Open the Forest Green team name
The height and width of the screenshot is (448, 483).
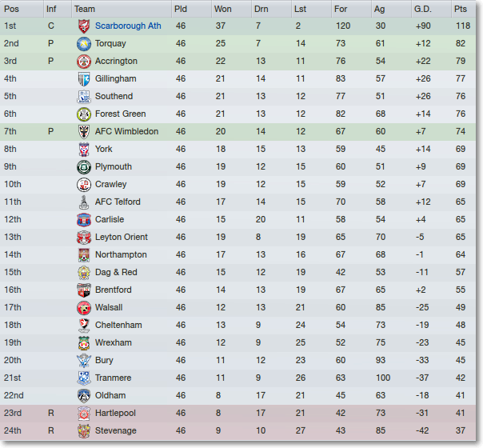(120, 114)
